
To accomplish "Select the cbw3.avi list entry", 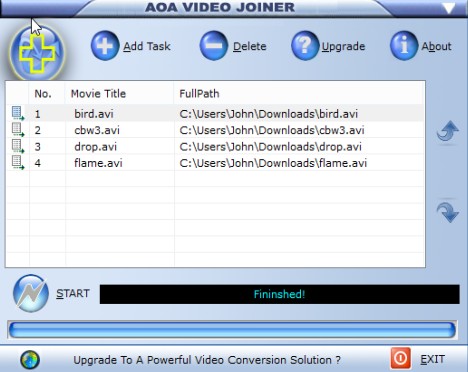I will tap(215, 130).
